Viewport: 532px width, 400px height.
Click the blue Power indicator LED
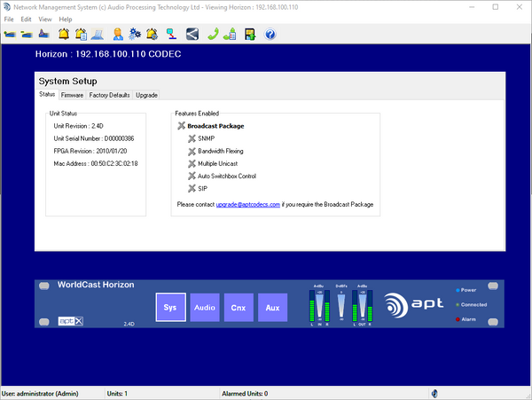[458, 290]
